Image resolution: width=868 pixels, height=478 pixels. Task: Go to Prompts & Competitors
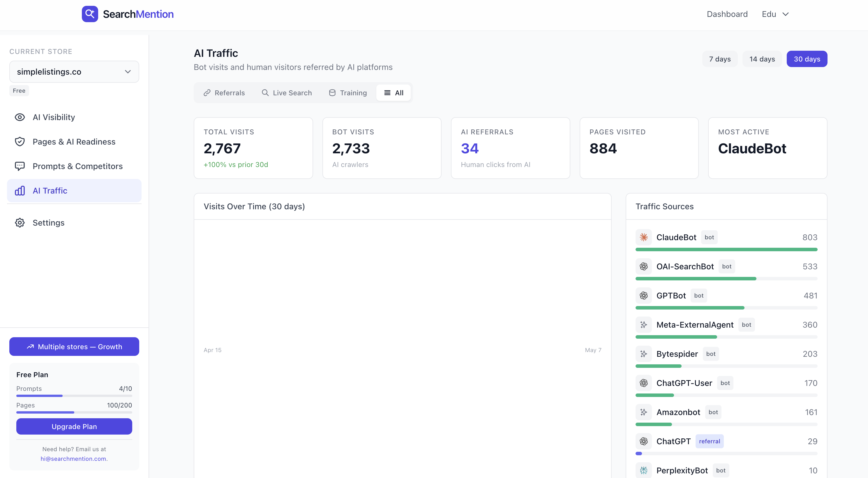74,166
